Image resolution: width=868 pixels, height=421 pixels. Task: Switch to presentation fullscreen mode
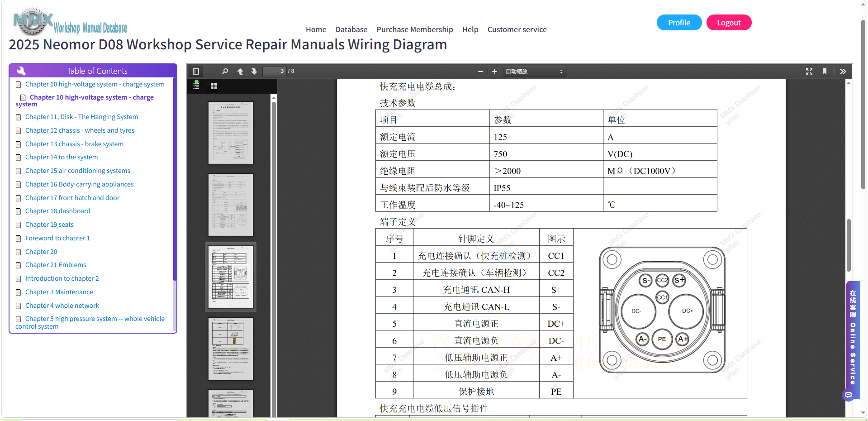pos(809,72)
